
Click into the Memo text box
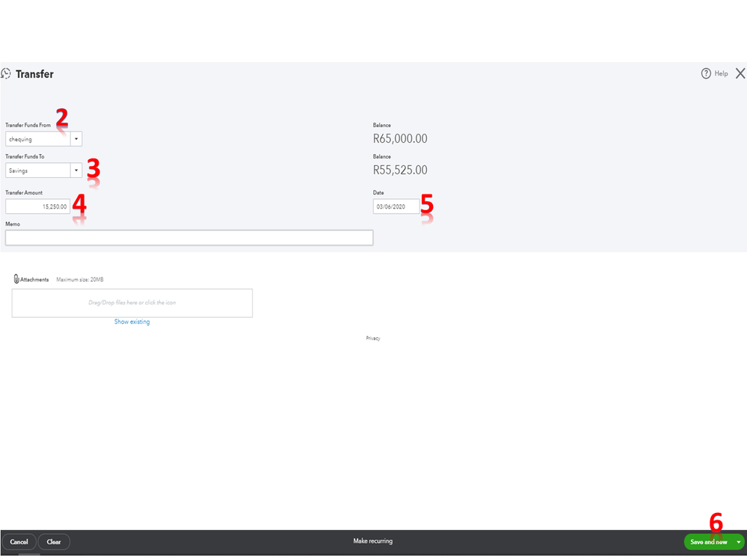188,238
